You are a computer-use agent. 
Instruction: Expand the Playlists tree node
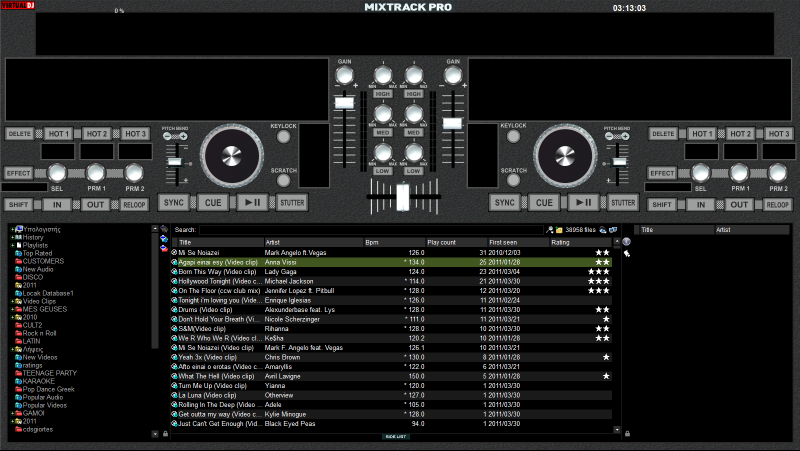pos(12,245)
